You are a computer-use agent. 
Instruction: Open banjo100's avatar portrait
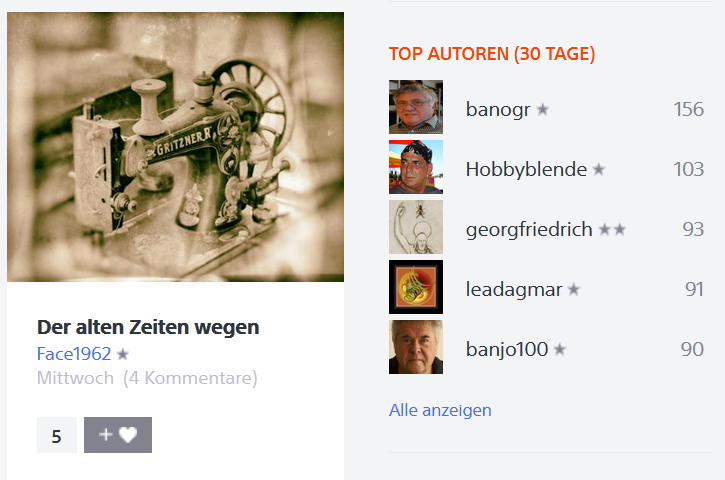(416, 347)
